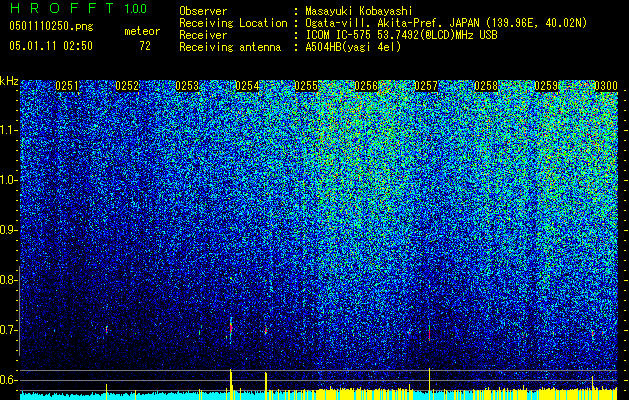Click the Ogata-vill. Akita-Pref. JAPAN location text
629x400 pixels.
tap(446, 23)
